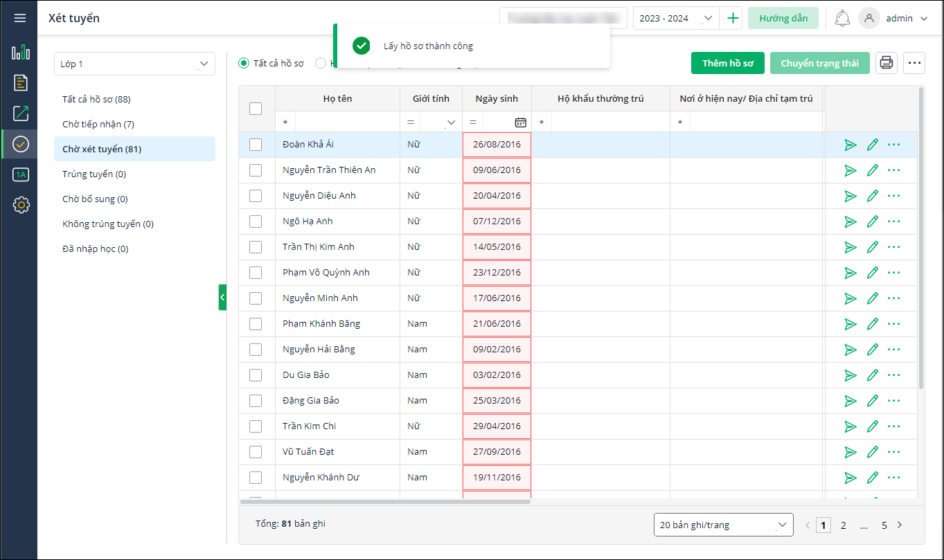Expand the admin account menu arrow
Image resolution: width=944 pixels, height=560 pixels.
click(923, 19)
